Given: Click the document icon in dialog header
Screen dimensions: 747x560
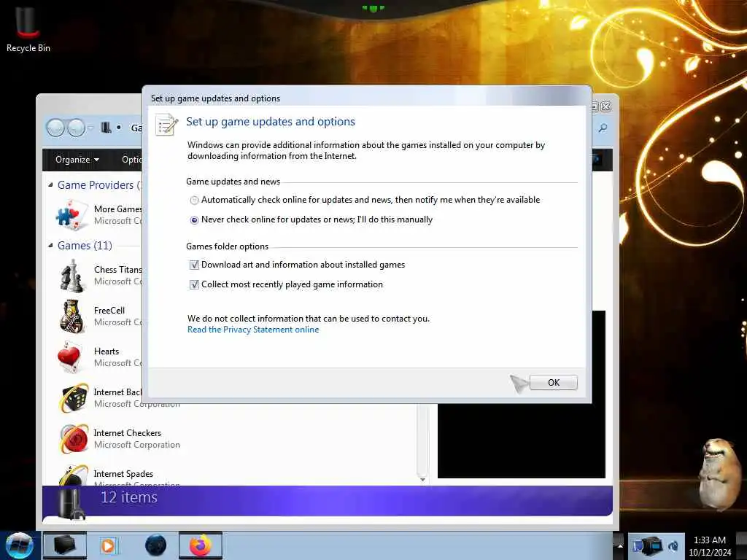Looking at the screenshot, I should click(166, 125).
